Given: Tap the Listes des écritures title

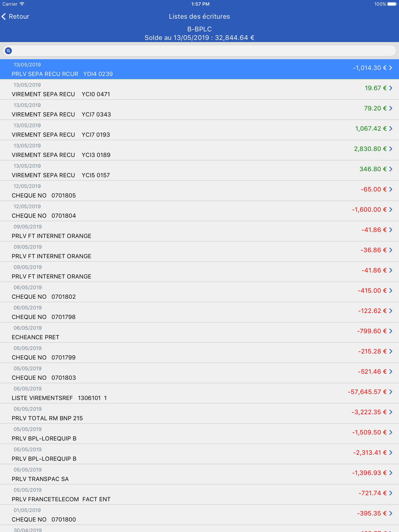Looking at the screenshot, I should coord(199,16).
